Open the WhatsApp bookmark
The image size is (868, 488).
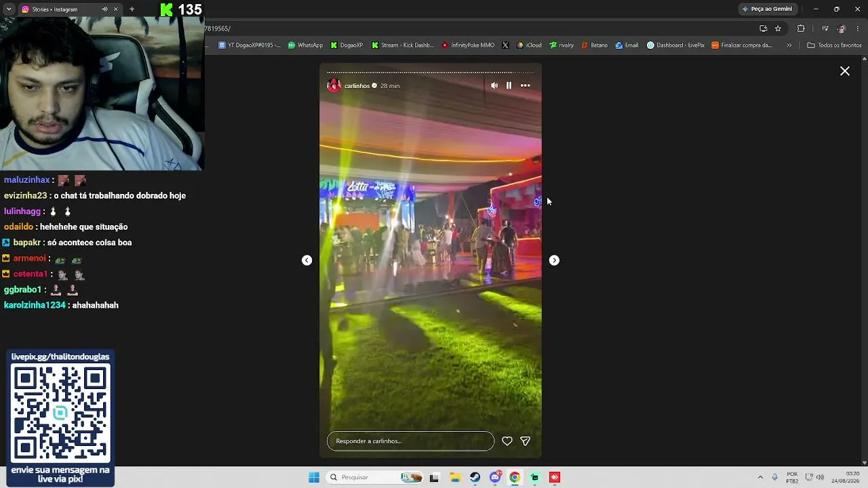(305, 45)
